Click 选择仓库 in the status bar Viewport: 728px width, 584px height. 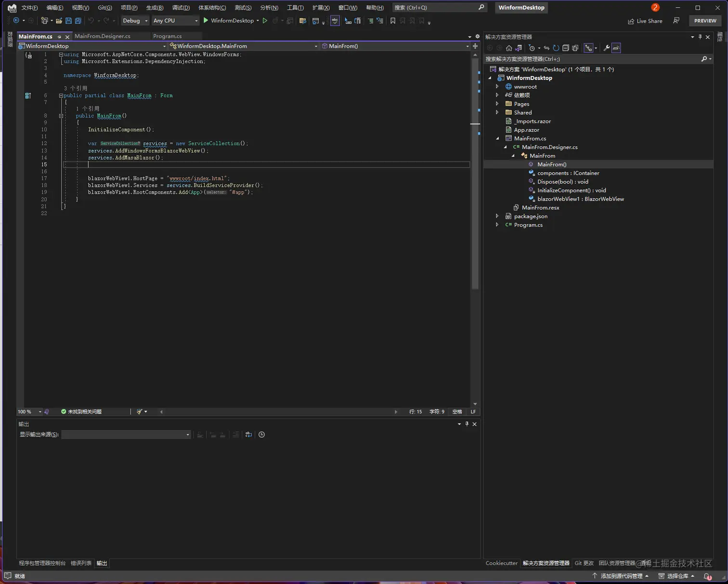pos(676,576)
